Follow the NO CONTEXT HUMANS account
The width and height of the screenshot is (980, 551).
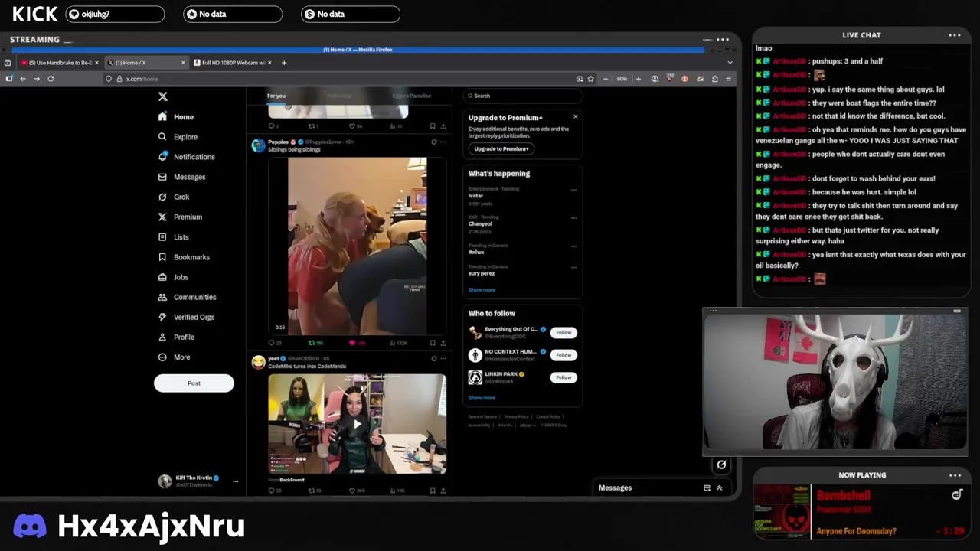[x=563, y=355]
